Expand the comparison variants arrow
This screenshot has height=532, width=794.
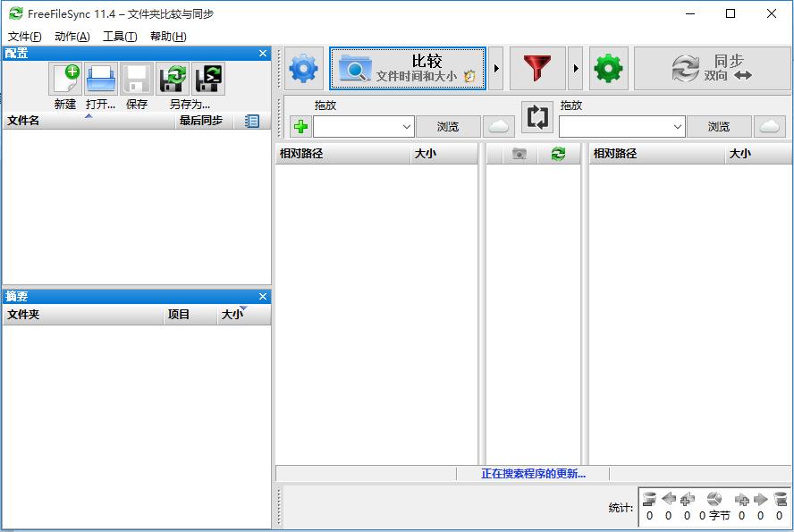(496, 68)
